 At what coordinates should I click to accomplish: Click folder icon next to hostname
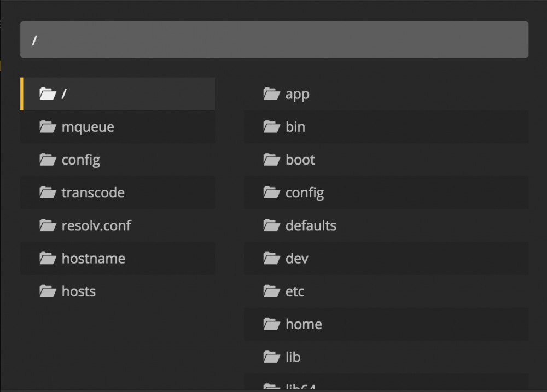tap(48, 258)
